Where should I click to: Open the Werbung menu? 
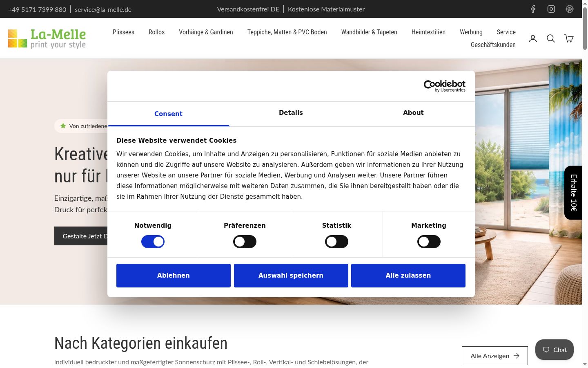click(471, 32)
